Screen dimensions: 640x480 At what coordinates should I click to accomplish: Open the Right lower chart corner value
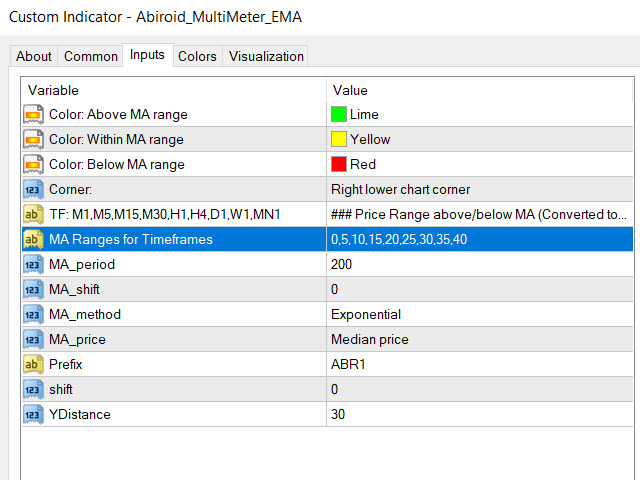[400, 189]
